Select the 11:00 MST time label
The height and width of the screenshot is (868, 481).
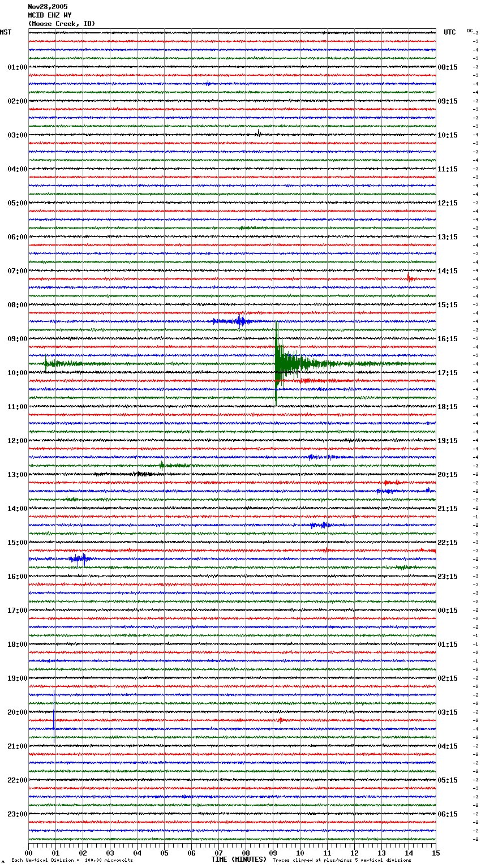click(x=18, y=407)
